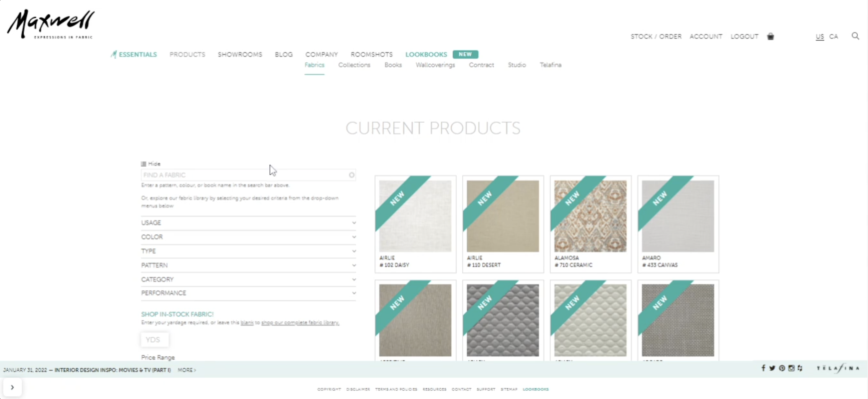
Task: Expand the PERFORMANCE filter dropdown
Action: coord(248,293)
